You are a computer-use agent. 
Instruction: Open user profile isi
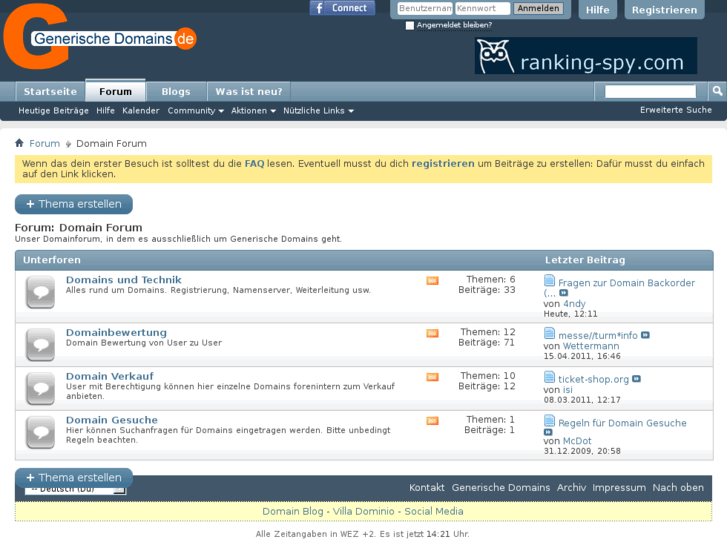pos(568,390)
